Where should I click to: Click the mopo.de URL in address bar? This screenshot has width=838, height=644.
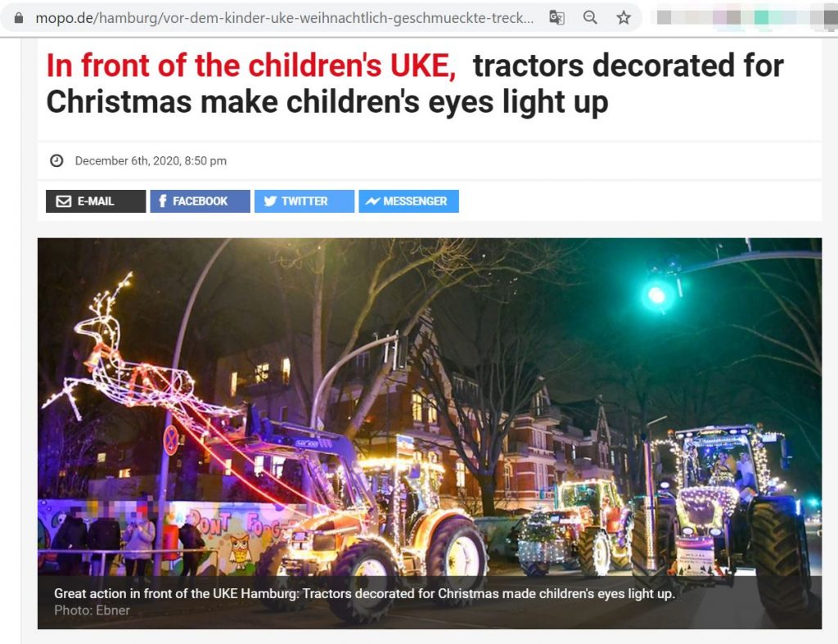pyautogui.click(x=284, y=18)
